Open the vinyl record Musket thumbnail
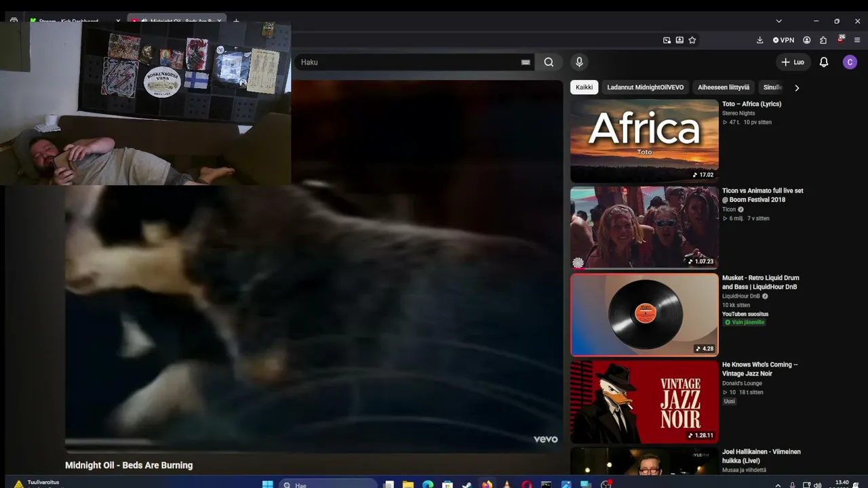The width and height of the screenshot is (868, 488). pyautogui.click(x=644, y=314)
